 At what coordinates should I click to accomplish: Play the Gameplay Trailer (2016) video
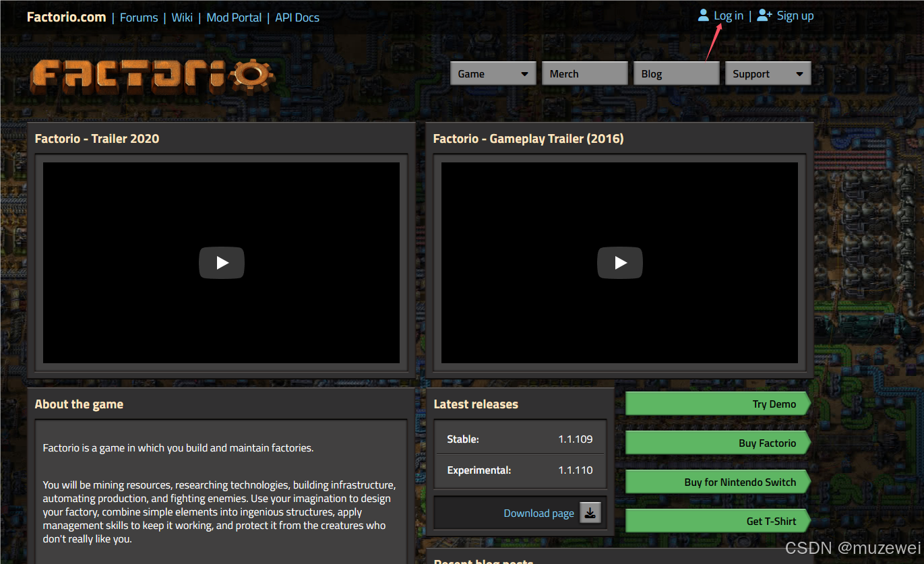[619, 263]
